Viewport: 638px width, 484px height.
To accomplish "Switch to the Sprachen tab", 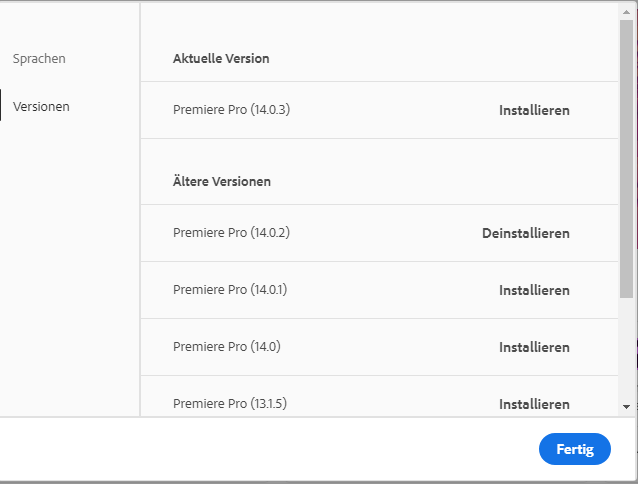I will point(39,59).
